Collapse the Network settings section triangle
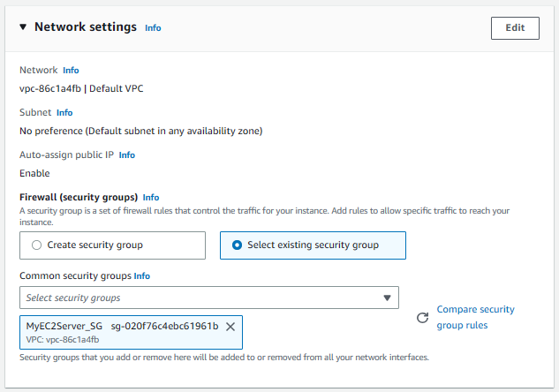This screenshot has height=392, width=559. 23,26
